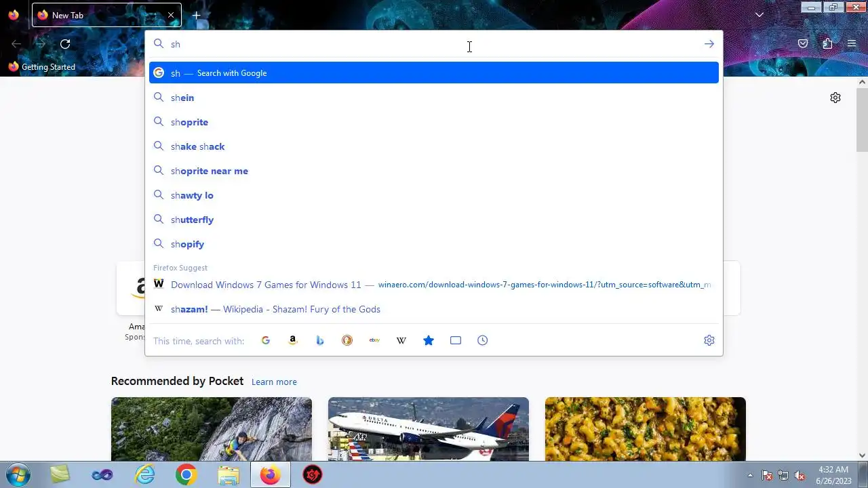Viewport: 868px width, 488px height.
Task: Open Download Windows 7 Games winaero suggestion
Action: pyautogui.click(x=434, y=285)
